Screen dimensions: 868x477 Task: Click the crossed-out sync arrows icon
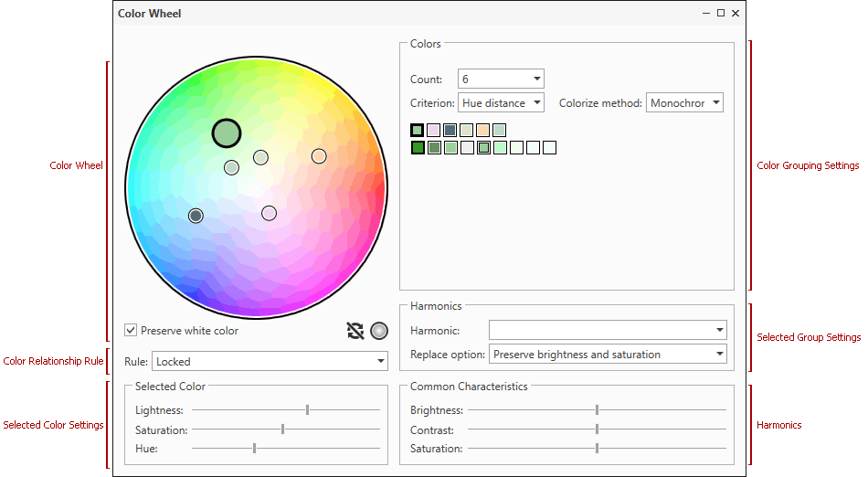(355, 331)
